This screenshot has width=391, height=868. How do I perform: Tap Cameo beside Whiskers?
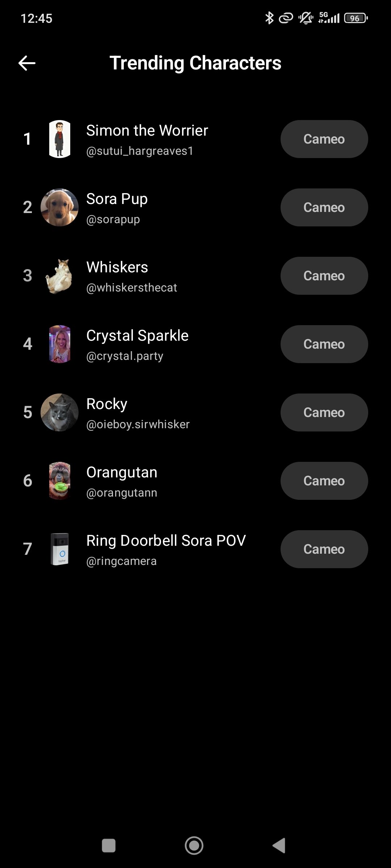pyautogui.click(x=324, y=276)
